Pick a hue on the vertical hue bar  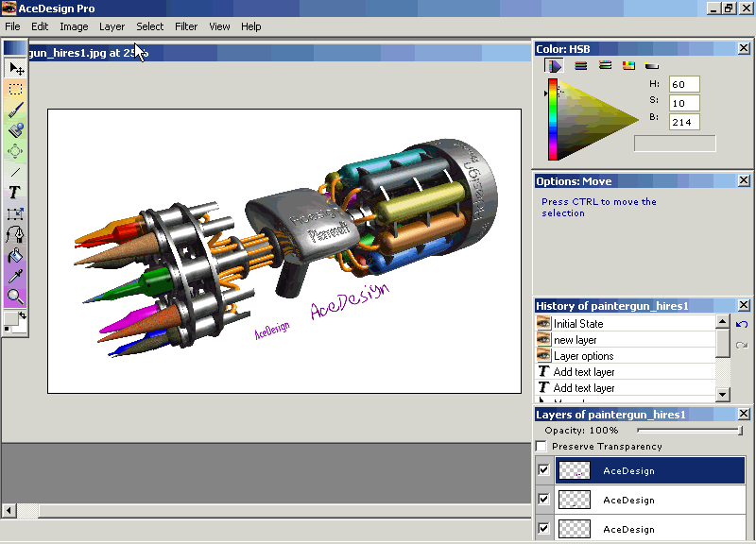click(x=553, y=119)
